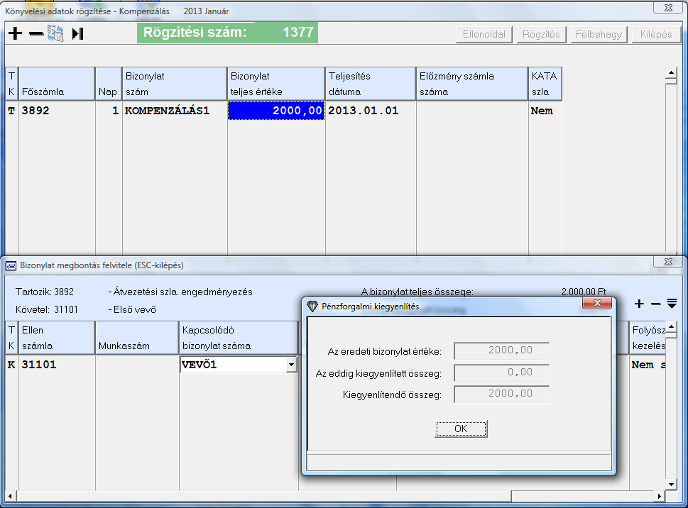Click the document copy icon in top toolbar

55,33
